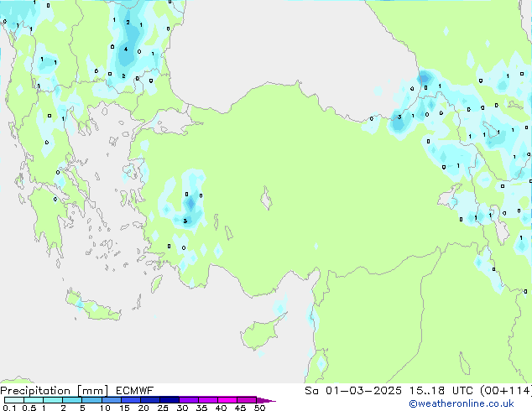
Task: Click the '4' precipitation value on the map
Action: 126,49
